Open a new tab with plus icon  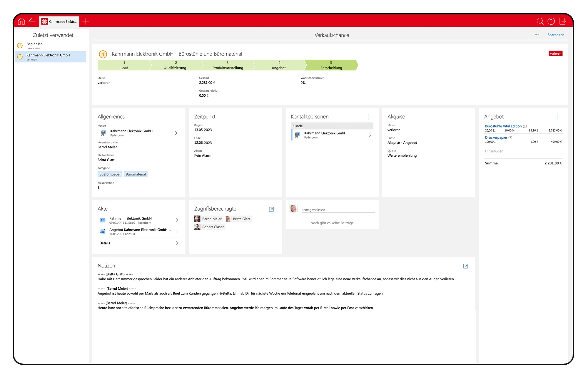[86, 21]
